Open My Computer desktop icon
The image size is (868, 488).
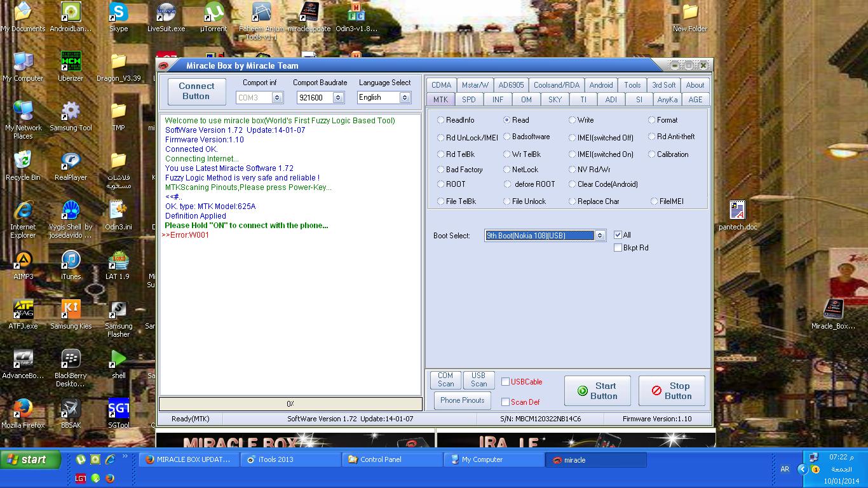[x=23, y=67]
